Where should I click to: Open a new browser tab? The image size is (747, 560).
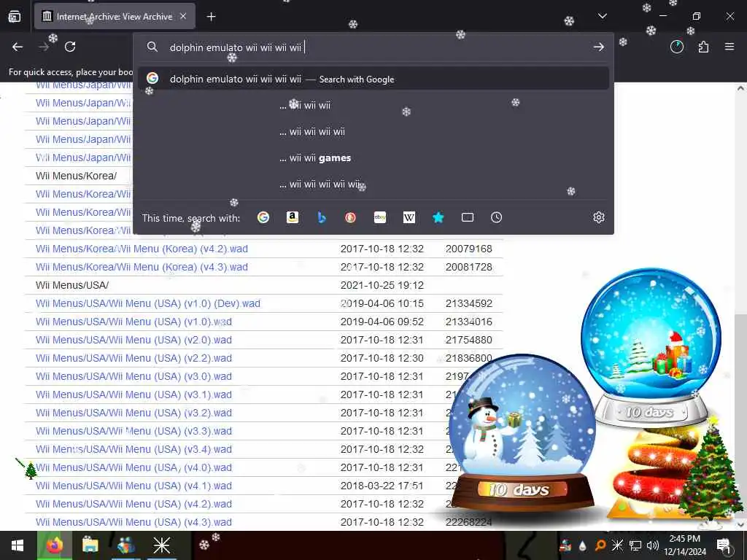211,17
